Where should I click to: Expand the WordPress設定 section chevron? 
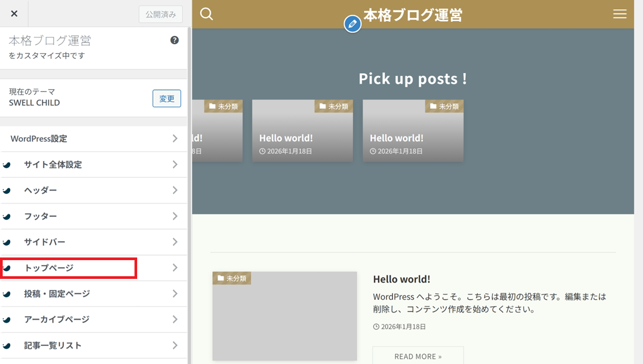(175, 139)
